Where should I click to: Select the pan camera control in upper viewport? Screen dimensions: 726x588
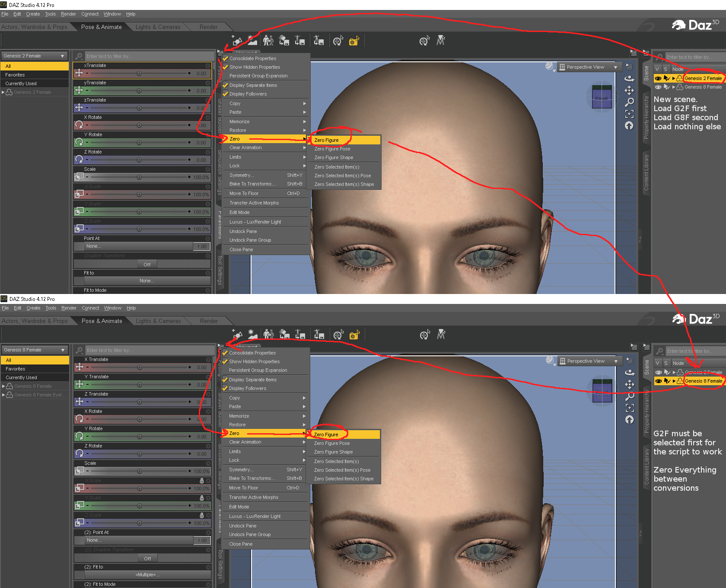(x=630, y=90)
